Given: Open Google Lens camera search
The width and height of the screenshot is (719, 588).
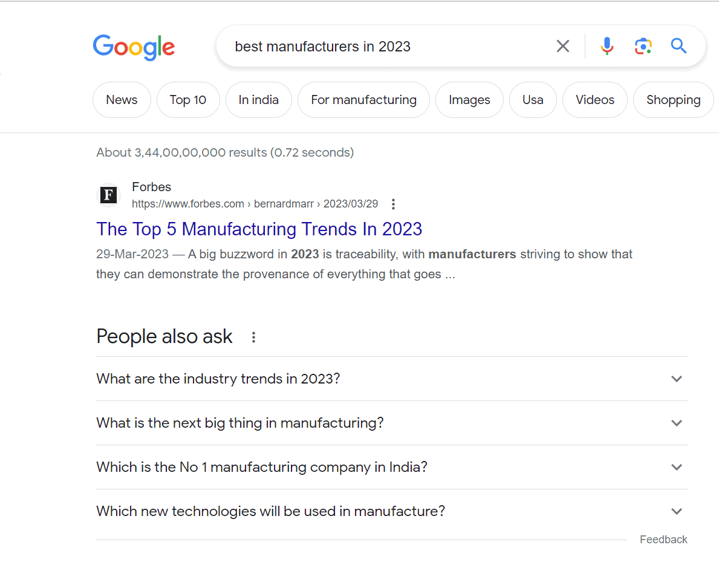Looking at the screenshot, I should pyautogui.click(x=643, y=47).
